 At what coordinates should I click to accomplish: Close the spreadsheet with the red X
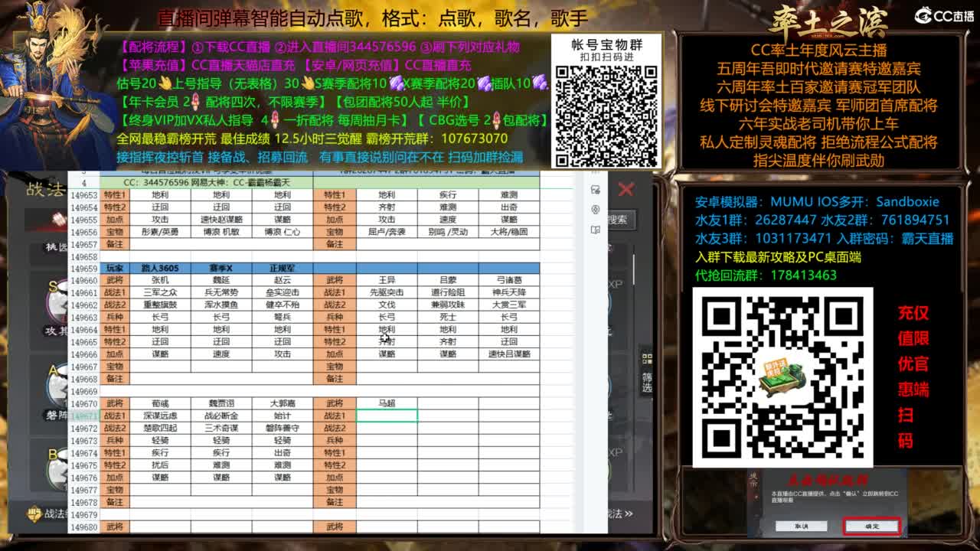pyautogui.click(x=626, y=188)
